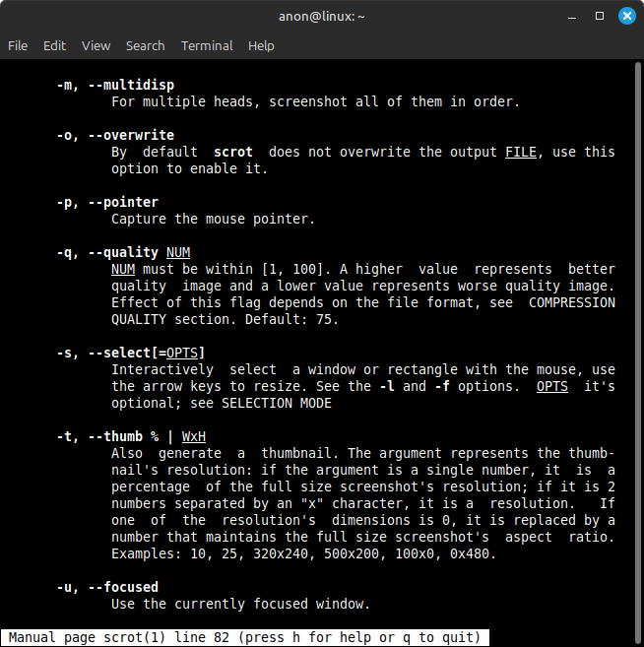Open the File menu
644x647 pixels.
click(18, 46)
